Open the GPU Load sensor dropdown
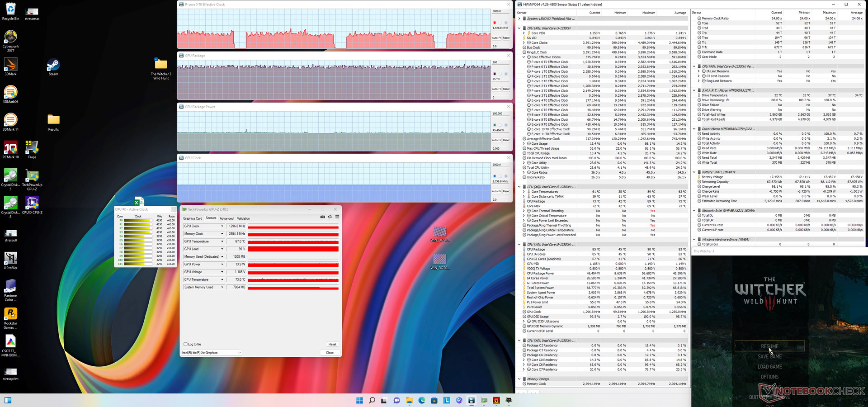This screenshot has height=407, width=868. (x=222, y=249)
